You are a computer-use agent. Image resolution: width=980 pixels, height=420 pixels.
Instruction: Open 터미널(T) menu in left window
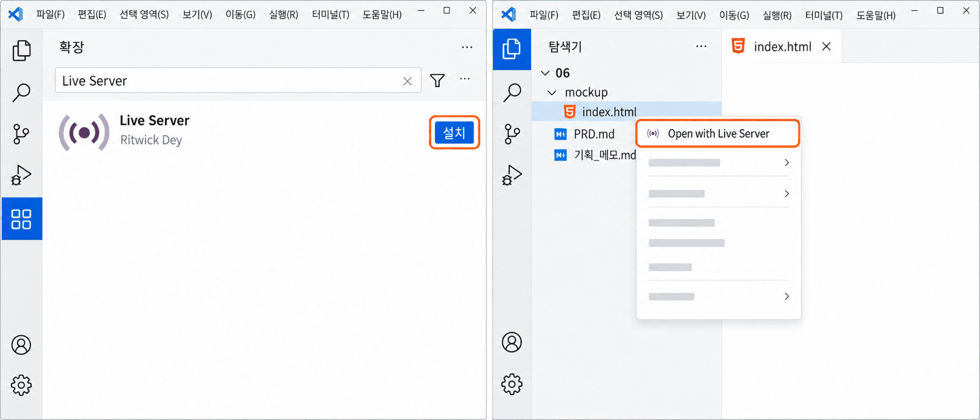(330, 14)
